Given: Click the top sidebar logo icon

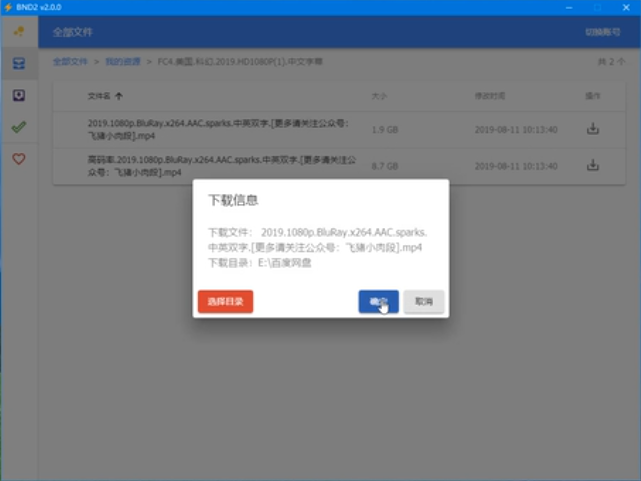Looking at the screenshot, I should tap(19, 31).
